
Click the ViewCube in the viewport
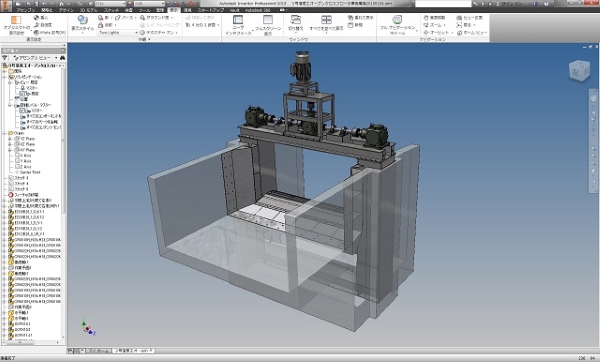pos(579,70)
